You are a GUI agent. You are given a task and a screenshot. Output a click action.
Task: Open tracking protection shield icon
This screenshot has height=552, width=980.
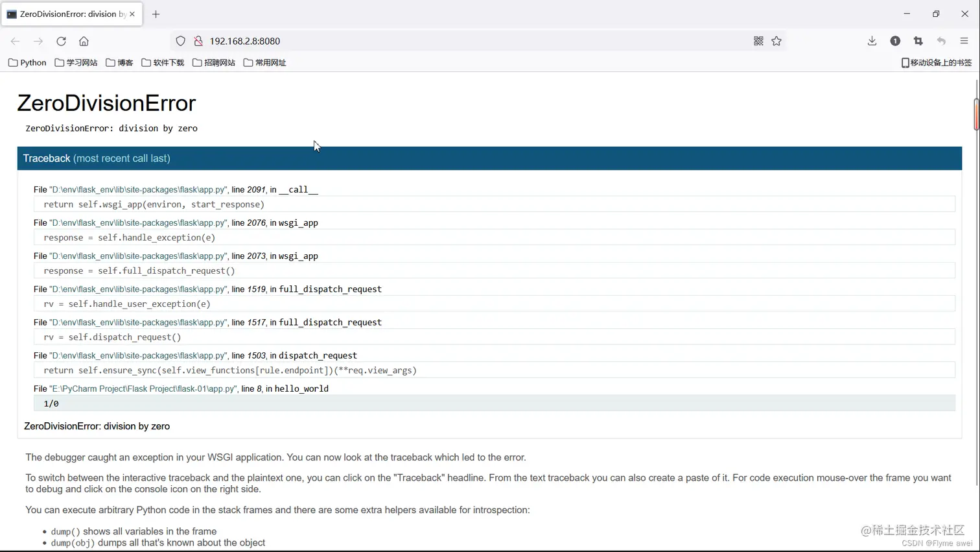[181, 41]
